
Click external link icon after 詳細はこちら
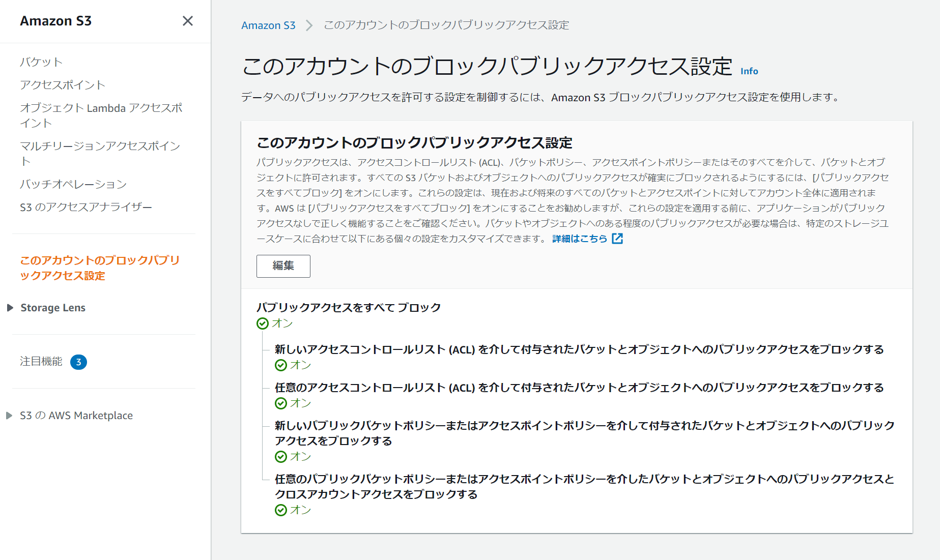[x=617, y=239]
